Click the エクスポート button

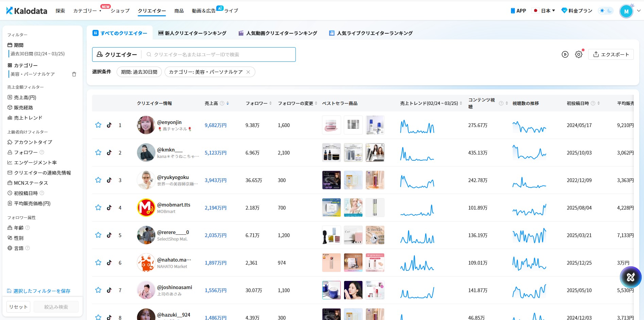click(x=611, y=54)
